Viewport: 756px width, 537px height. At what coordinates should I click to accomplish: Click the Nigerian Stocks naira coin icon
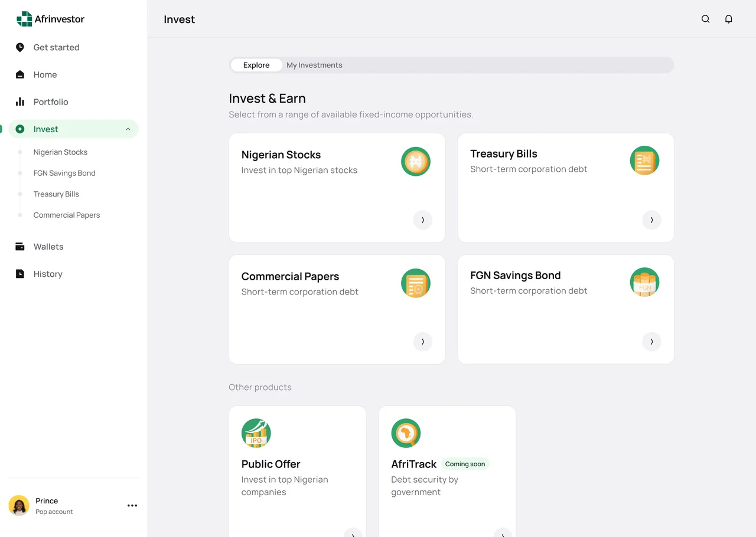416,162
